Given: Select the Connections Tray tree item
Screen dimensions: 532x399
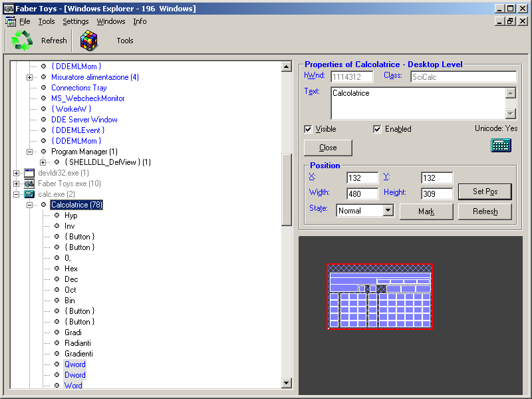Looking at the screenshot, I should 79,88.
